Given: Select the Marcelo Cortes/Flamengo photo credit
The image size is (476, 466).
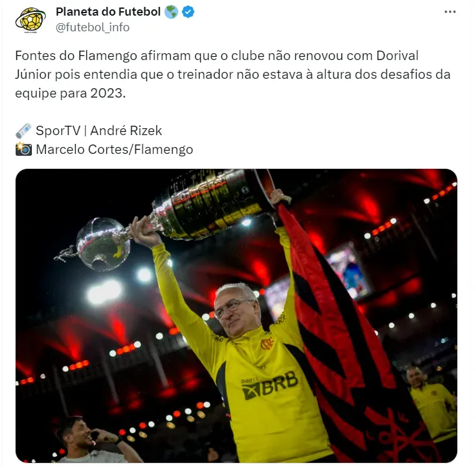Looking at the screenshot, I should [114, 149].
